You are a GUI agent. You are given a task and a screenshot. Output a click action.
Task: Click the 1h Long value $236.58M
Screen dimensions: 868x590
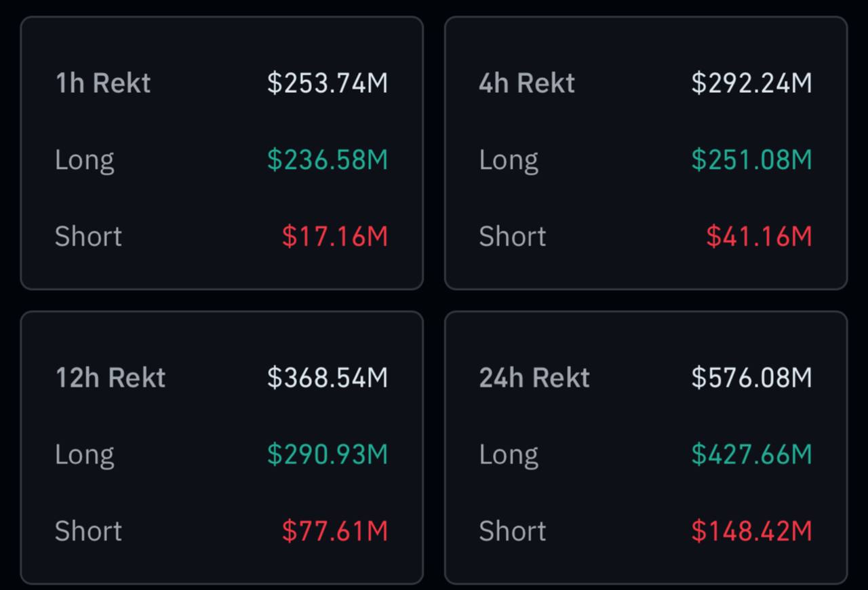(x=328, y=160)
